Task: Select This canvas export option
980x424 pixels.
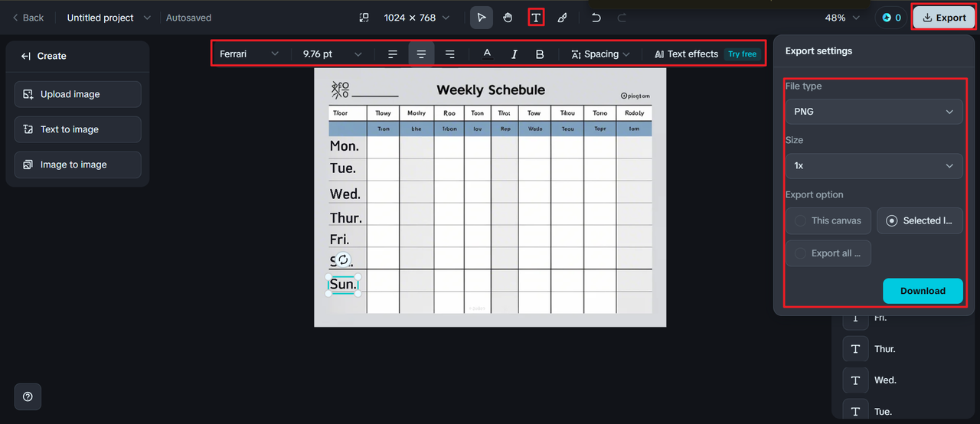Action: click(828, 220)
